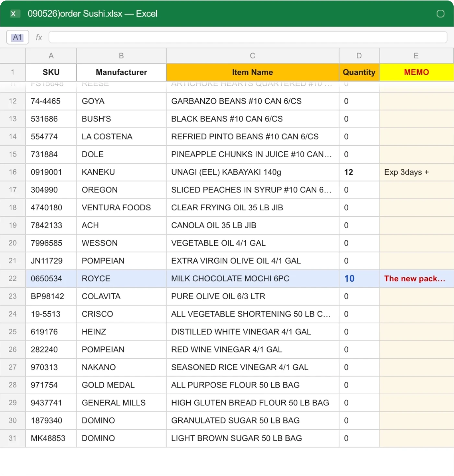This screenshot has height=476, width=454.
Task: Click the KANEKU manufacturer cell
Action: click(122, 172)
